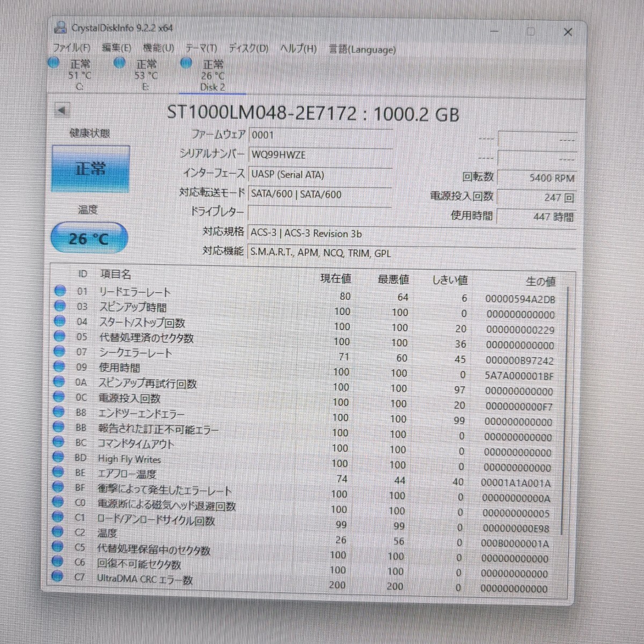Open the ディスク(D) menu
Image resolution: width=644 pixels, height=644 pixels.
pyautogui.click(x=248, y=49)
